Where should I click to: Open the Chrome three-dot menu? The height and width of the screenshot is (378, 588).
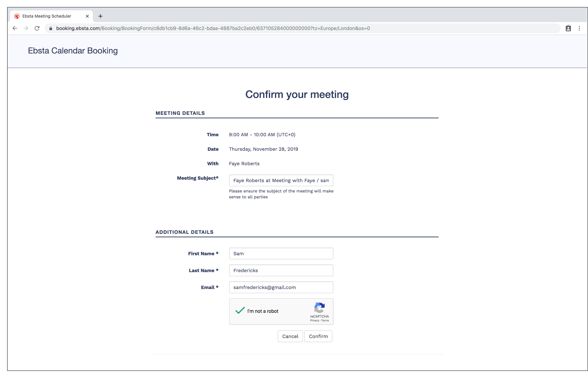click(x=579, y=28)
